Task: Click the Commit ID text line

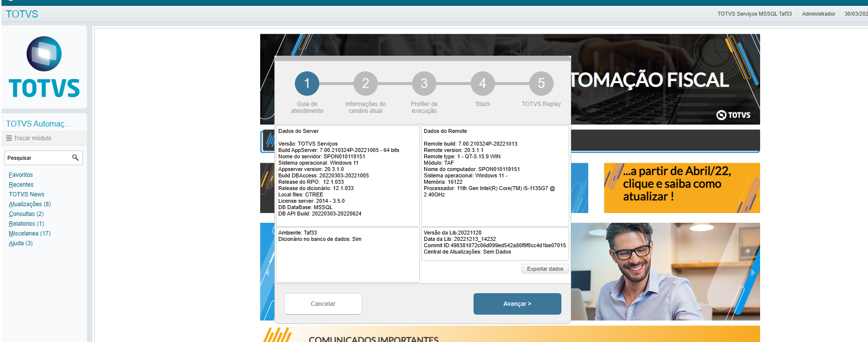Action: (495, 245)
